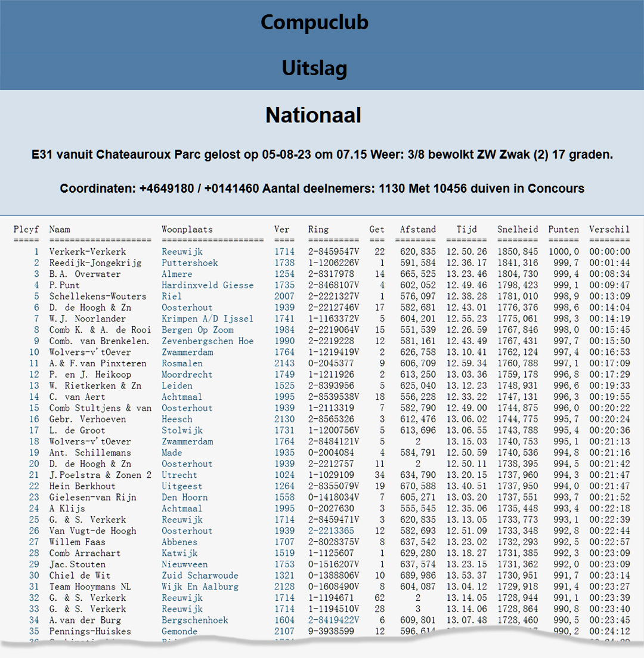Screen dimensions: 644x658
Task: Open the Utrecht town link
Action: [179, 475]
